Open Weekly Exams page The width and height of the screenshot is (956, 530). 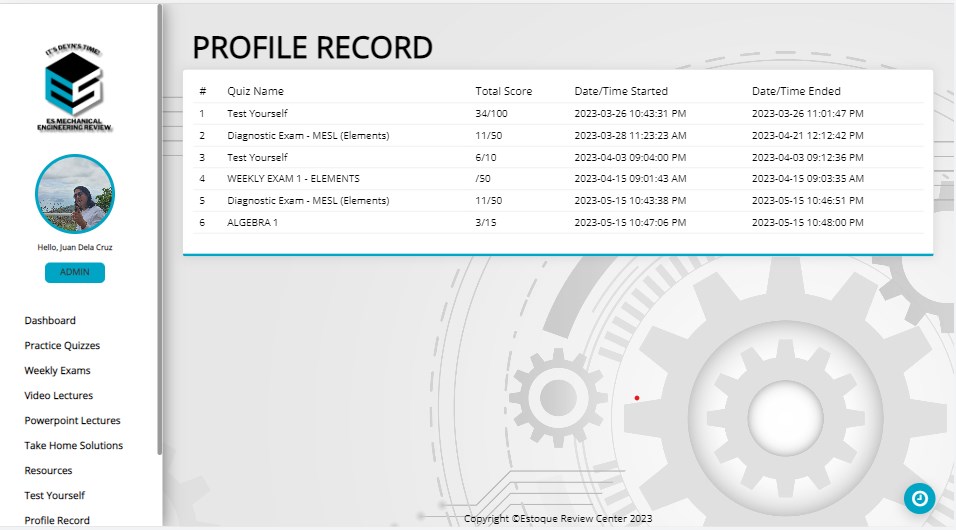point(57,370)
